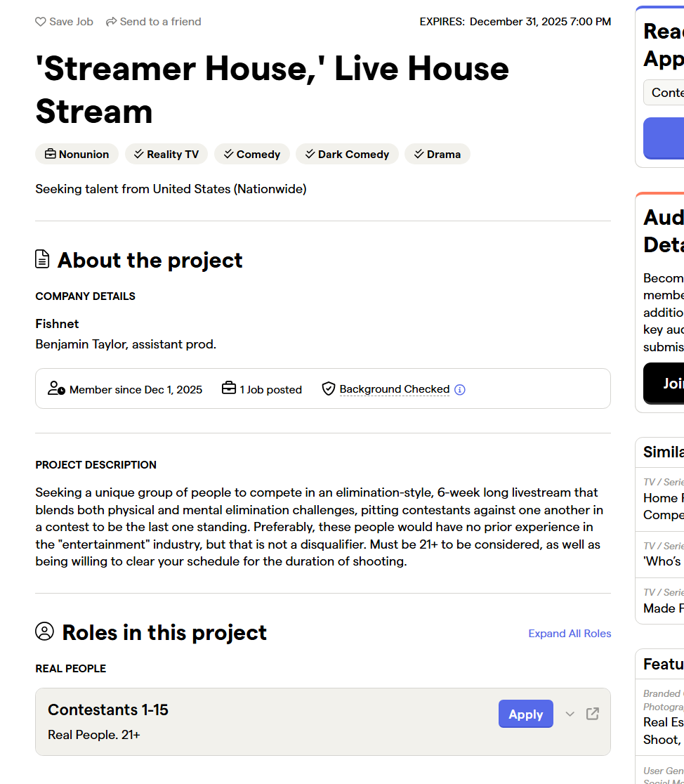Click the job title 'Streamer House,' Live House Stream
Image resolution: width=684 pixels, height=784 pixels.
272,89
